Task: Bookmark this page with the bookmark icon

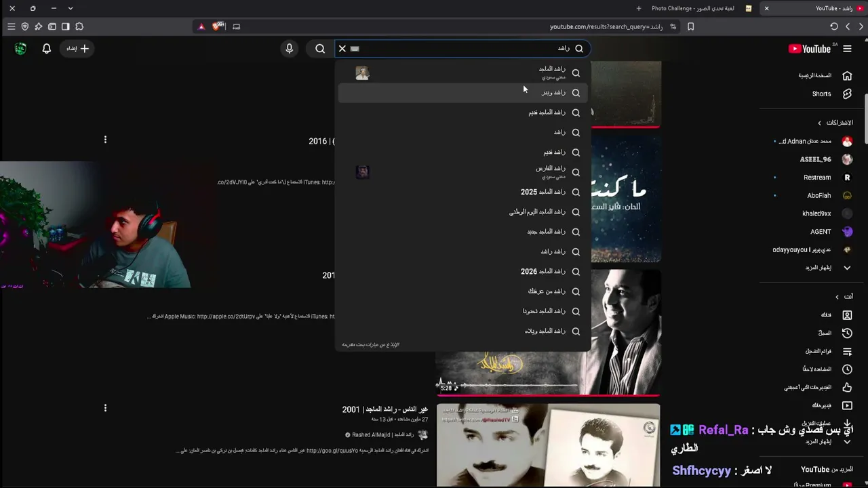Action: (x=691, y=26)
